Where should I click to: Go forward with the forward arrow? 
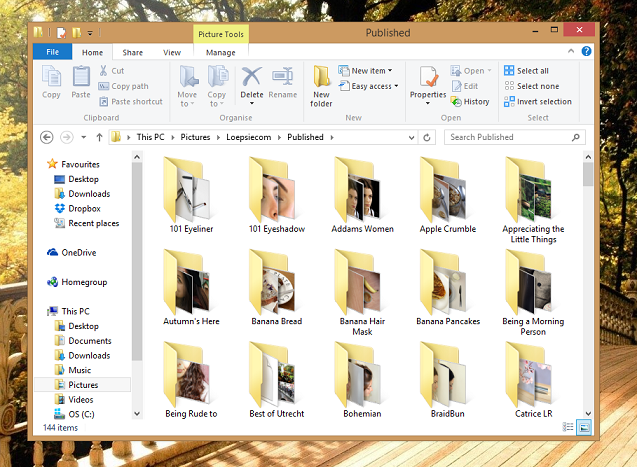67,137
